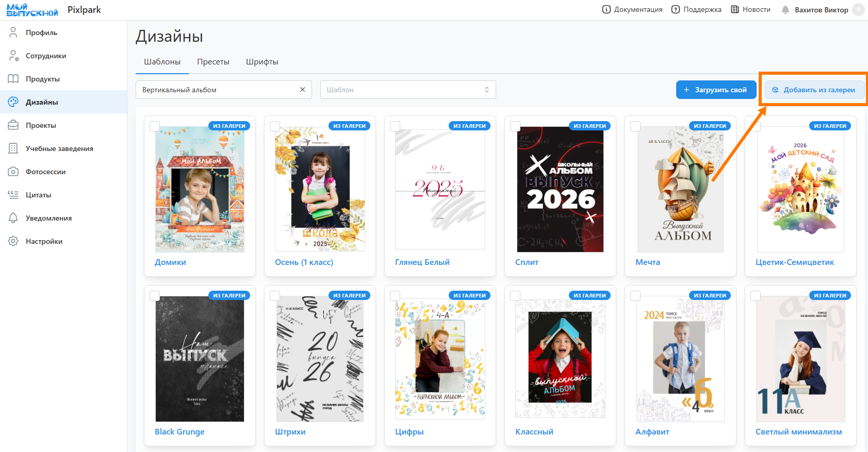Open the Мечта template thumbnail
Image resolution: width=868 pixels, height=452 pixels.
680,189
